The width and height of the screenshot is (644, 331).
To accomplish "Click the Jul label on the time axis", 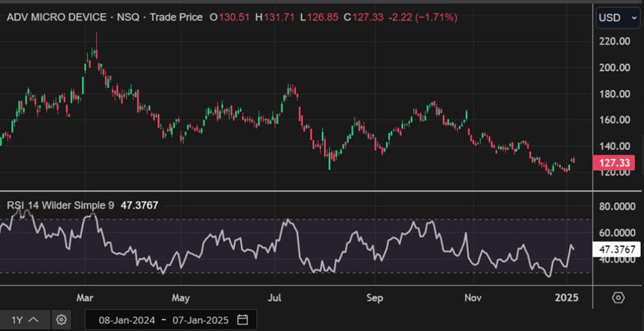I will 274,297.
